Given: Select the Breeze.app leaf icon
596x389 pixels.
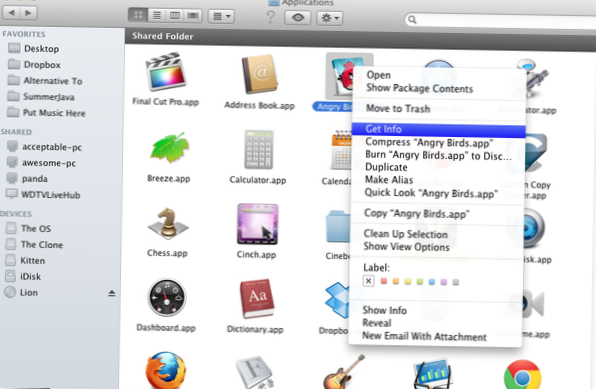Looking at the screenshot, I should [170, 147].
